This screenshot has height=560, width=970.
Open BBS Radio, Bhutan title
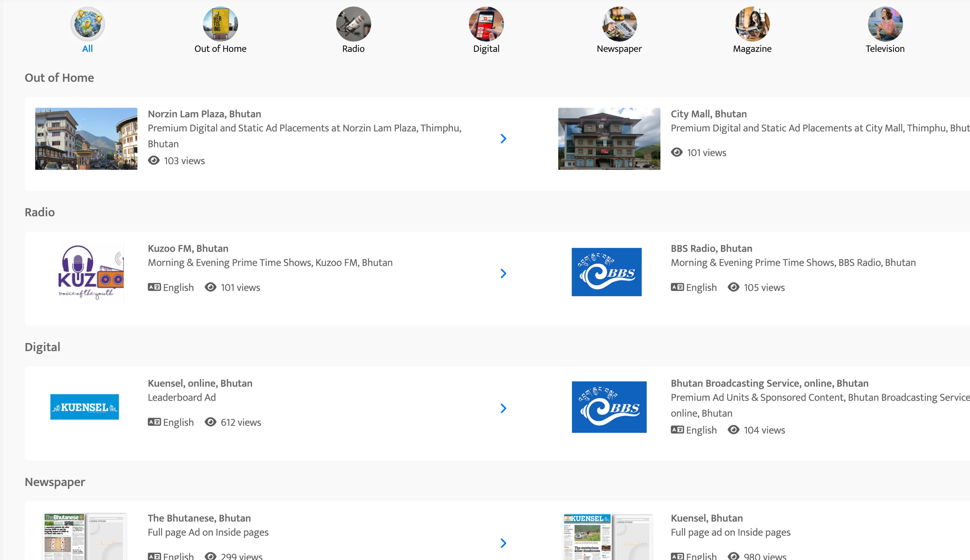pos(711,248)
